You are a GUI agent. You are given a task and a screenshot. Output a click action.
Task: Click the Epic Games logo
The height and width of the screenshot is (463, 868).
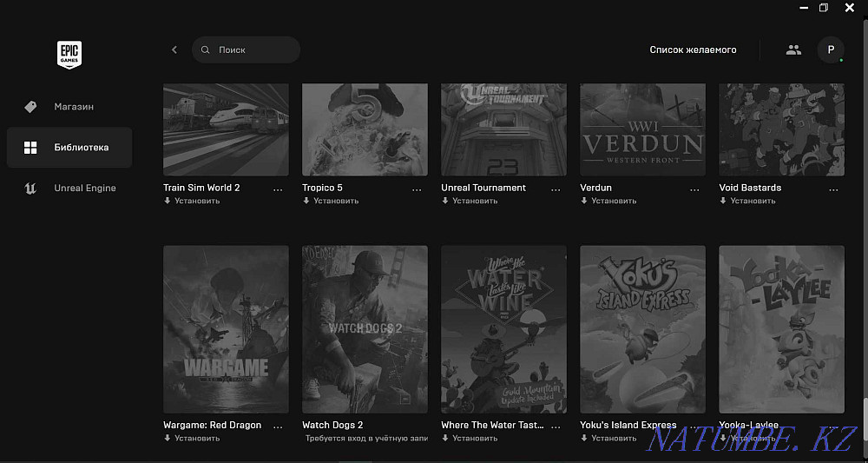(x=69, y=54)
